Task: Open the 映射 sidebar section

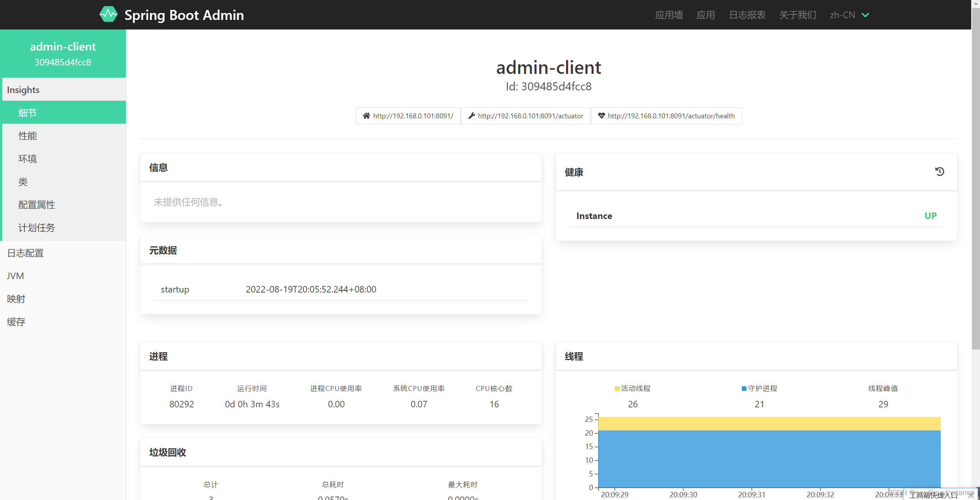Action: [x=63, y=299]
